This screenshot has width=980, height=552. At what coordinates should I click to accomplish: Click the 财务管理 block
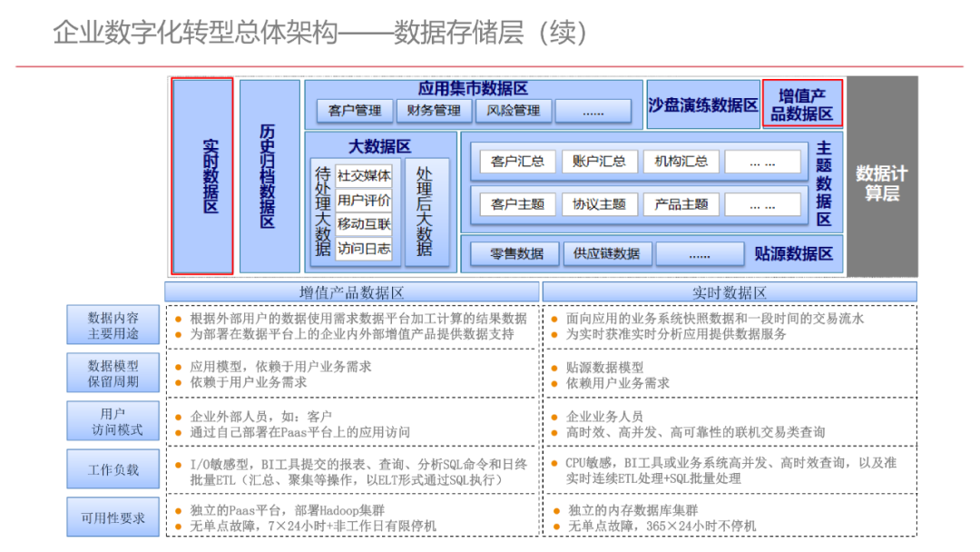434,111
